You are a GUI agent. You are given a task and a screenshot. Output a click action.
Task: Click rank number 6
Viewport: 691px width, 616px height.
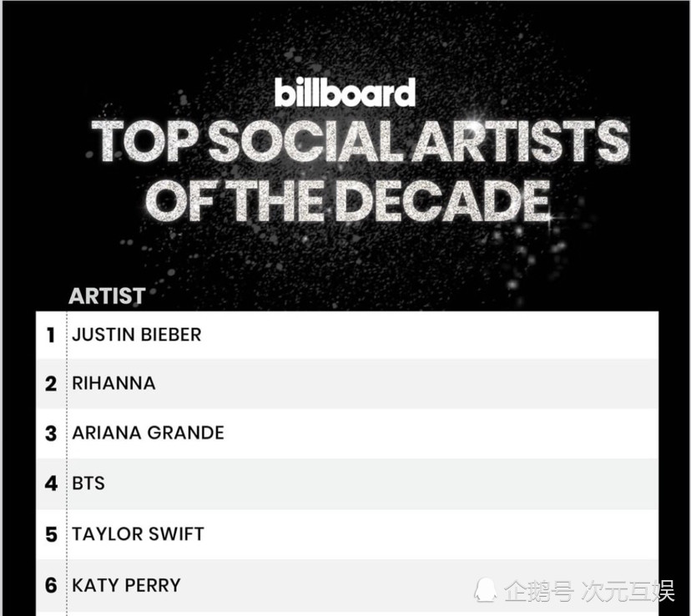tap(51, 586)
